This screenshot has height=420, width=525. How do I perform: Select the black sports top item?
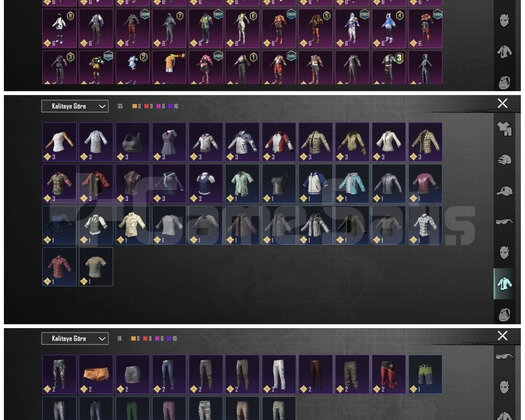[133, 142]
